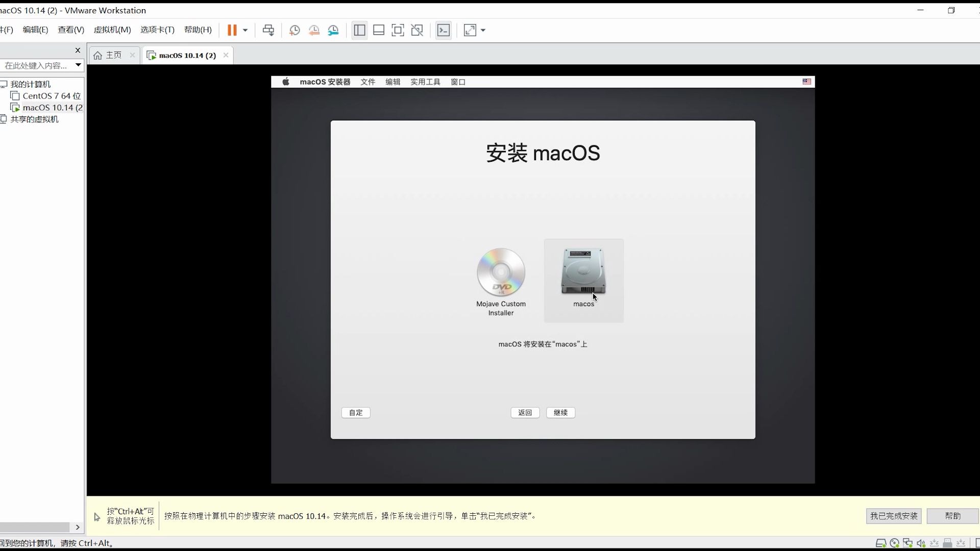The height and width of the screenshot is (551, 980).
Task: Open the 实用工具 menu
Action: (x=424, y=82)
